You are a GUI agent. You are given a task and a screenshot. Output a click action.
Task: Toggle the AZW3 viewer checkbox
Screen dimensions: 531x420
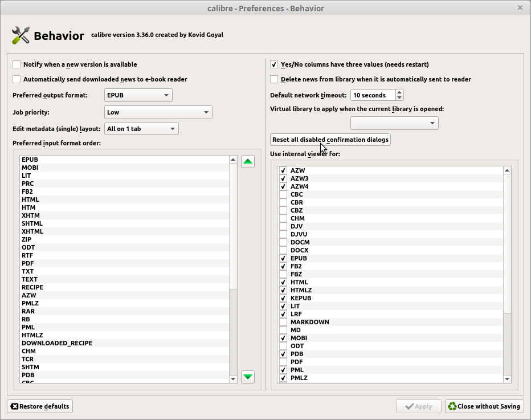click(283, 178)
